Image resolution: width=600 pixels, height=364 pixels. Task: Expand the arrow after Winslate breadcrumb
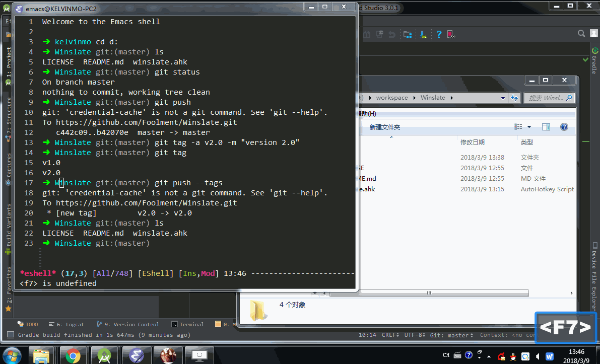tap(451, 98)
